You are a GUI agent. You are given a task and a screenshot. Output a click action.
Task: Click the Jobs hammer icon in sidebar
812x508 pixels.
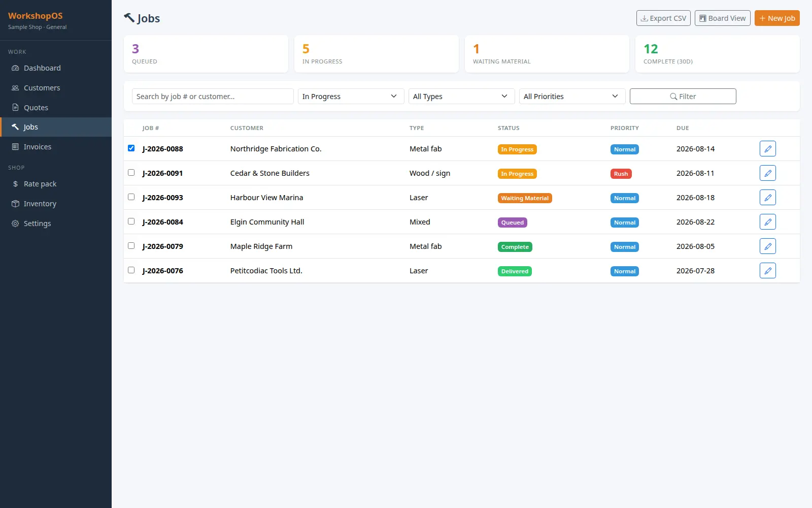15,127
